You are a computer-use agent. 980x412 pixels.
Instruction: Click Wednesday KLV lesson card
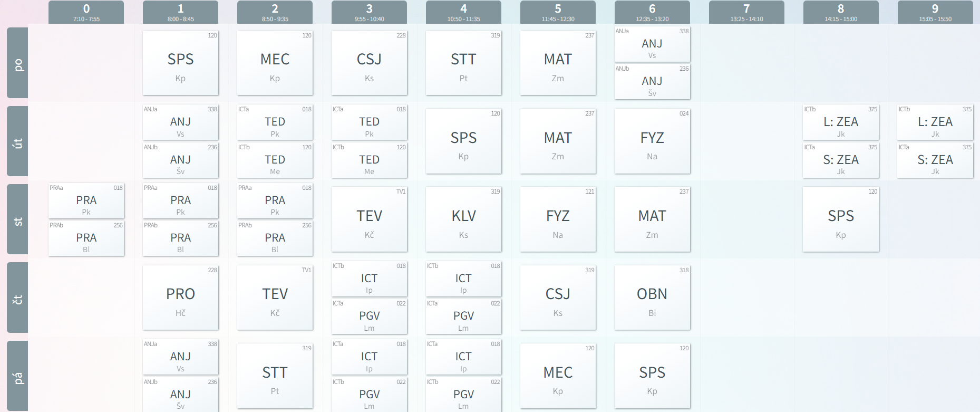463,219
